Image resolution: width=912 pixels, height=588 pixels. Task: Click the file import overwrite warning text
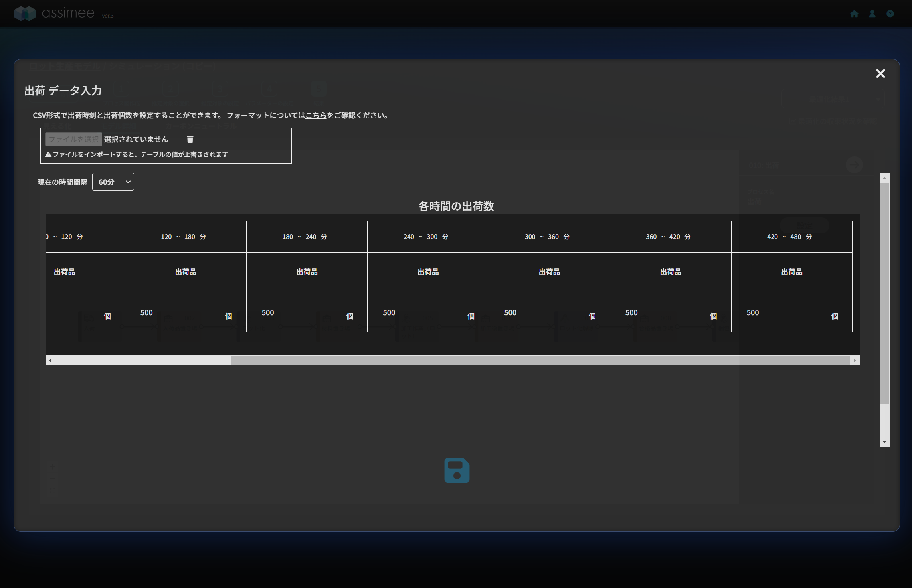click(x=137, y=154)
